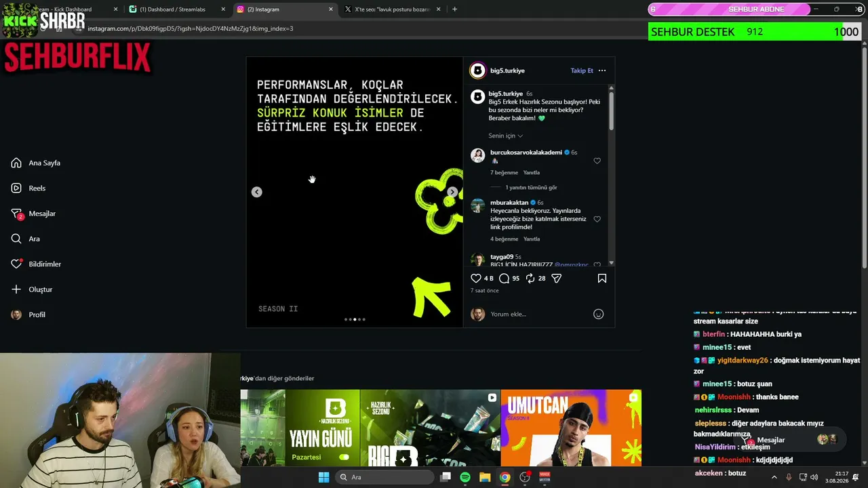Open burcukosarvokalakademi's comment avatar
This screenshot has height=488, width=868.
(478, 155)
